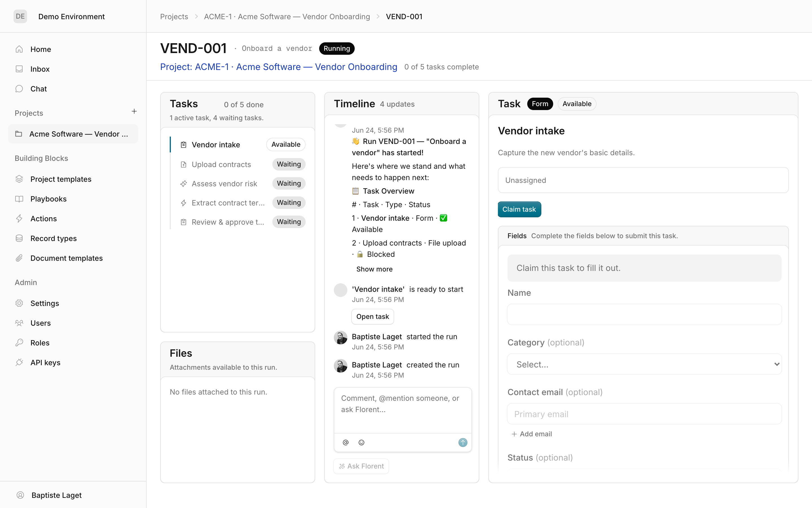
Task: Focus the Primary email input field
Action: click(x=644, y=414)
